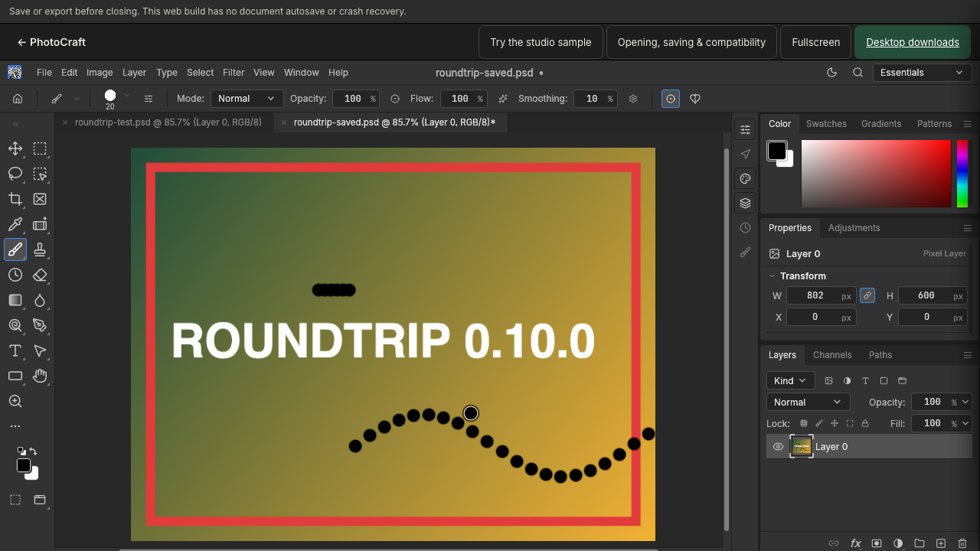Image resolution: width=980 pixels, height=551 pixels.
Task: Open the layer Fill dropdown arrow
Action: click(965, 423)
